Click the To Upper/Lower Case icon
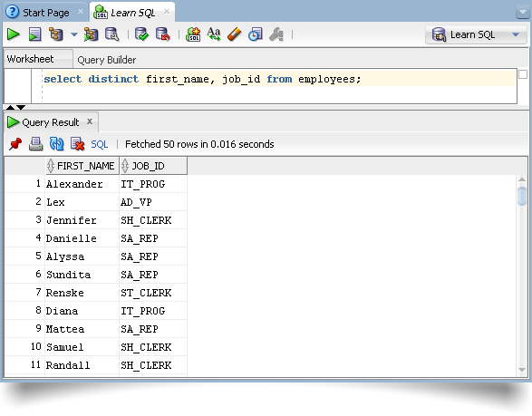The height and width of the screenshot is (416, 532). (214, 34)
